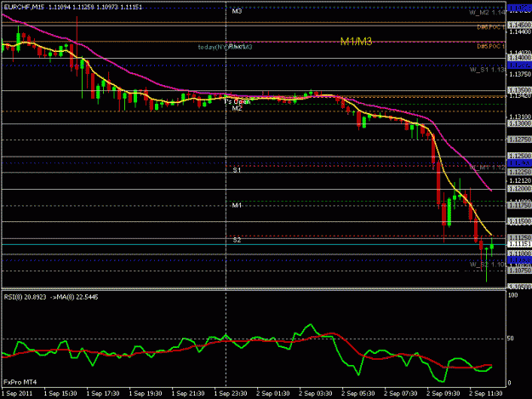Click the 1 Sep 17:30 time label
Image resolution: width=532 pixels, height=399 pixels.
pos(103,393)
